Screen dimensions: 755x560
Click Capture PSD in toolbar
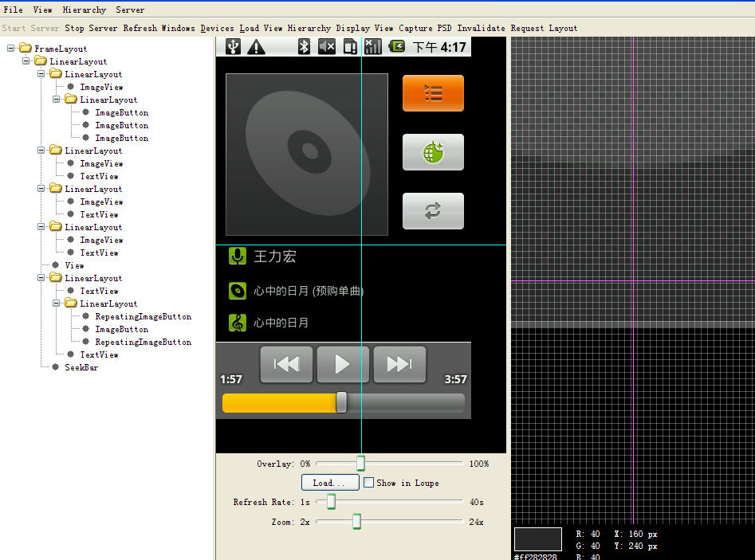(x=425, y=28)
